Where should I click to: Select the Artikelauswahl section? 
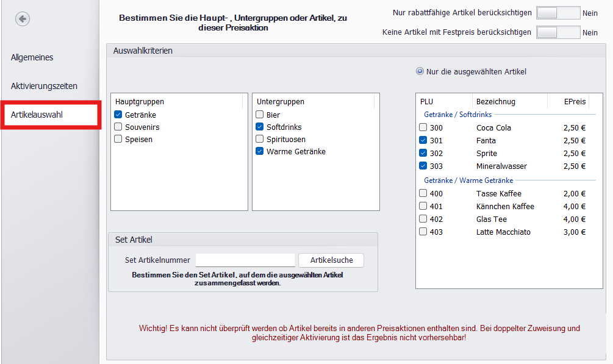click(x=37, y=115)
